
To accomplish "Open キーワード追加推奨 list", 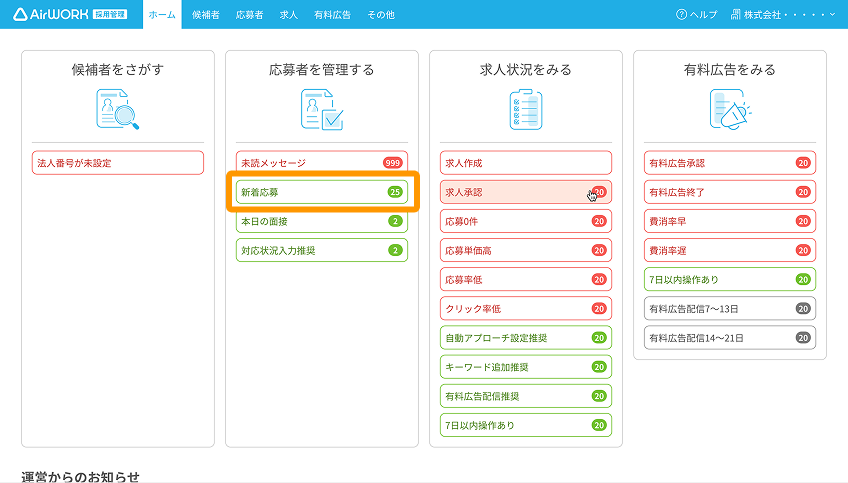I will coord(526,367).
